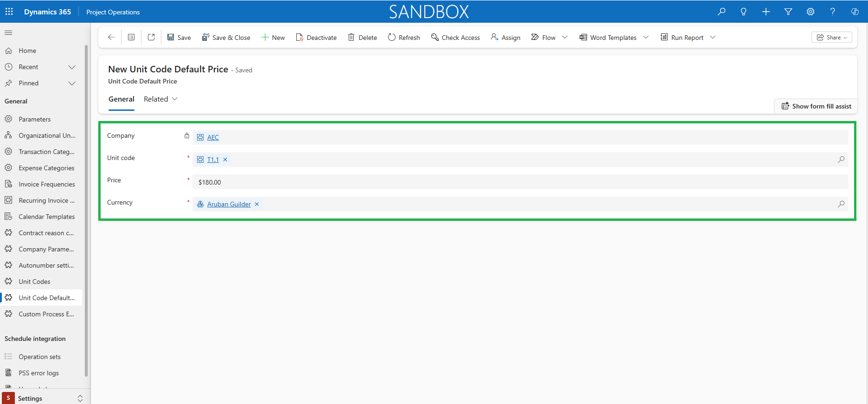Viewport: 868px width, 404px height.
Task: Open the lightbulb assistant icon
Action: 744,12
